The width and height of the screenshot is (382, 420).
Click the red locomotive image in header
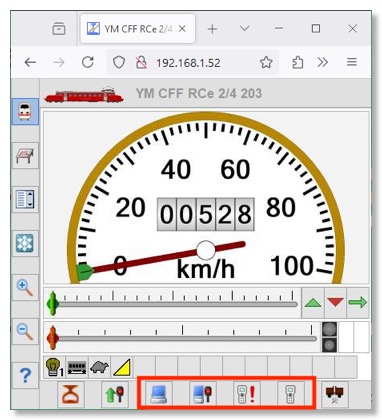(x=84, y=94)
